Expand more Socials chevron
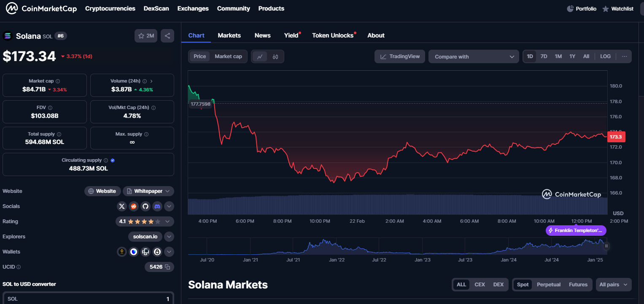 click(169, 206)
